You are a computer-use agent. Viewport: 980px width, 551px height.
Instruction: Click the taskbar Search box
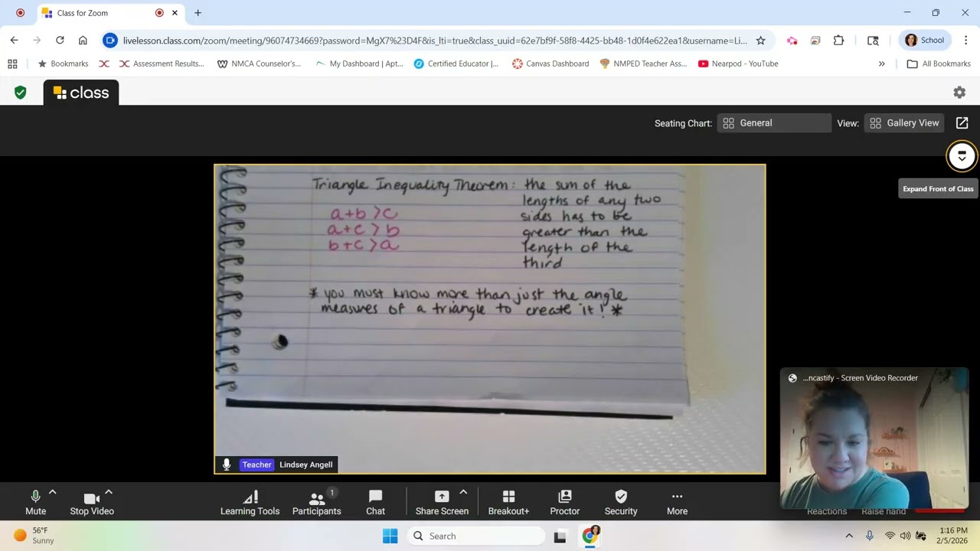(x=475, y=536)
